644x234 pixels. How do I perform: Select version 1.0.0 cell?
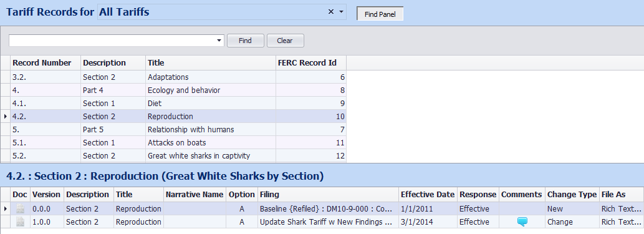(46, 222)
